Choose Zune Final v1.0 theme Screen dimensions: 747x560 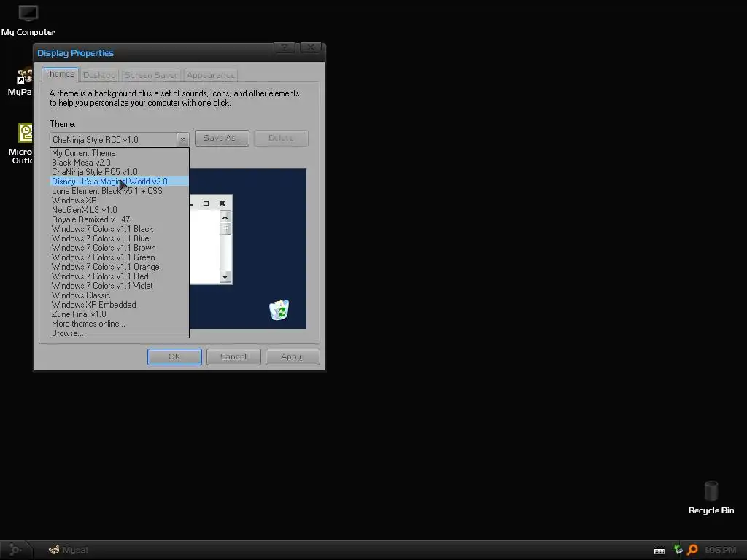(120, 314)
